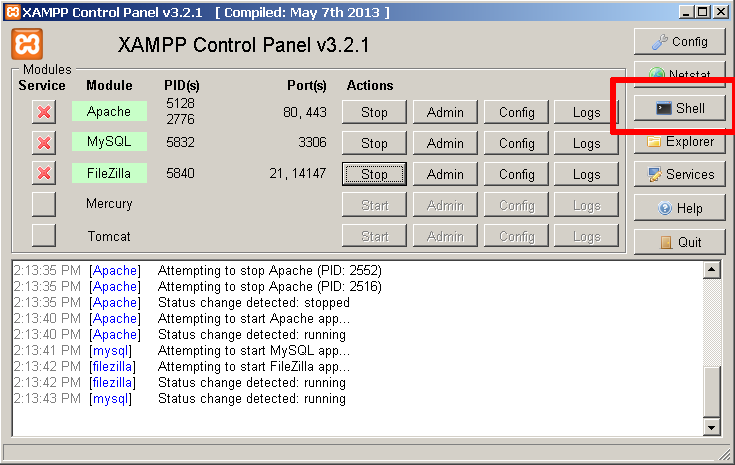This screenshot has width=735, height=465.
Task: Open the MySQL Admin page
Action: [x=445, y=143]
